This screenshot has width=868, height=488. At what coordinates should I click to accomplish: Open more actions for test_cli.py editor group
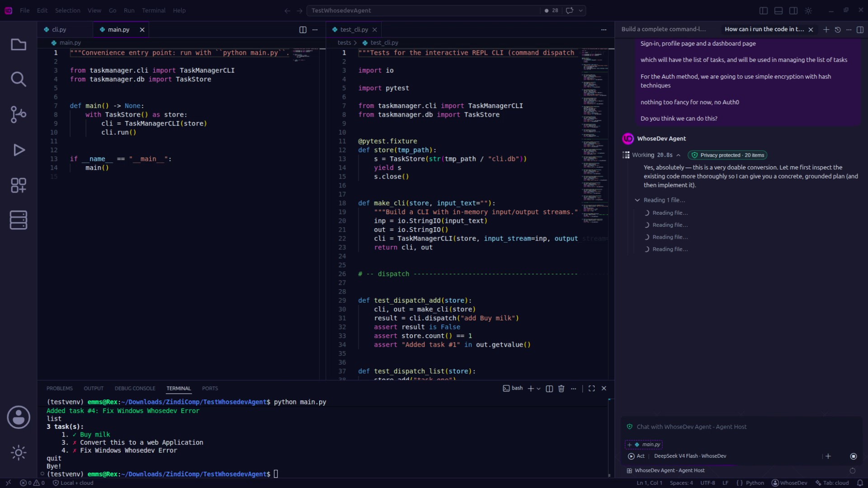tap(604, 30)
